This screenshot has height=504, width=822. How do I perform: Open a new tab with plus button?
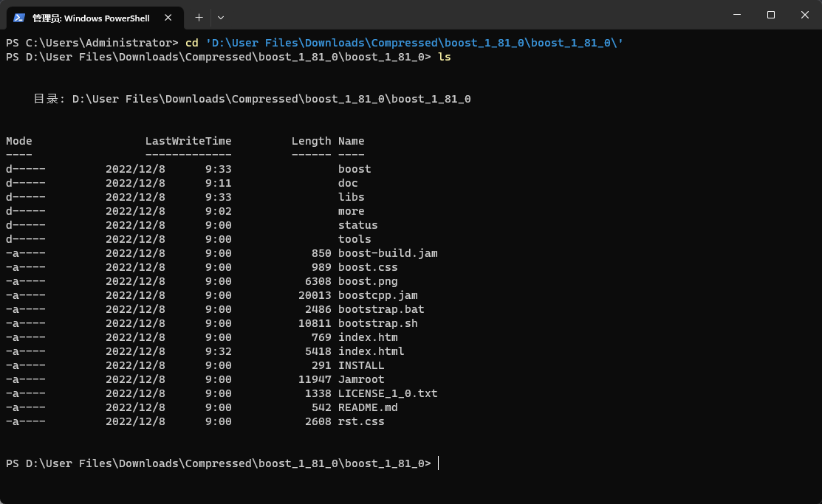(199, 16)
